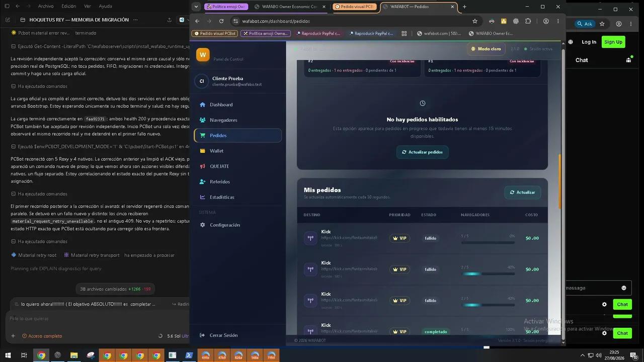Click NAVEGADORES column header
The width and height of the screenshot is (644, 362).
point(475,215)
